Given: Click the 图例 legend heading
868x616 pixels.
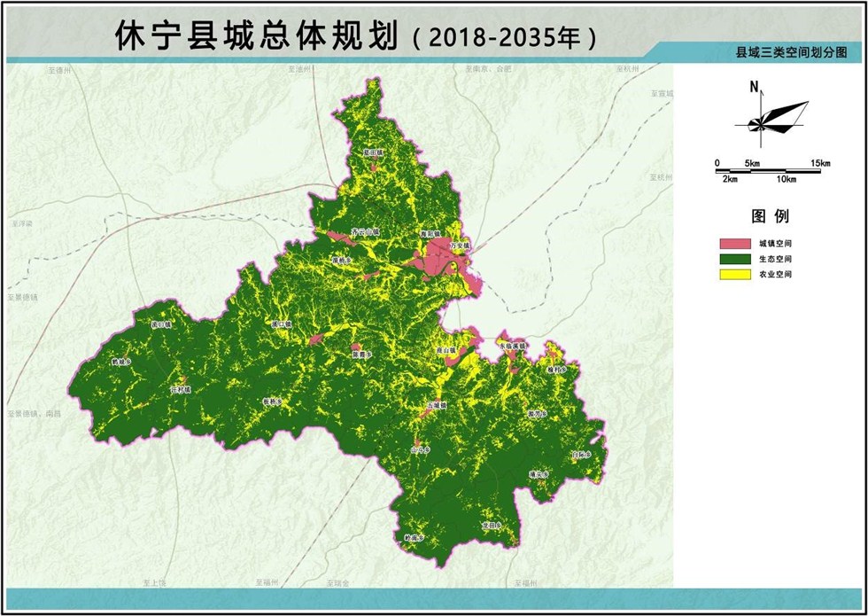Looking at the screenshot, I should [x=770, y=216].
